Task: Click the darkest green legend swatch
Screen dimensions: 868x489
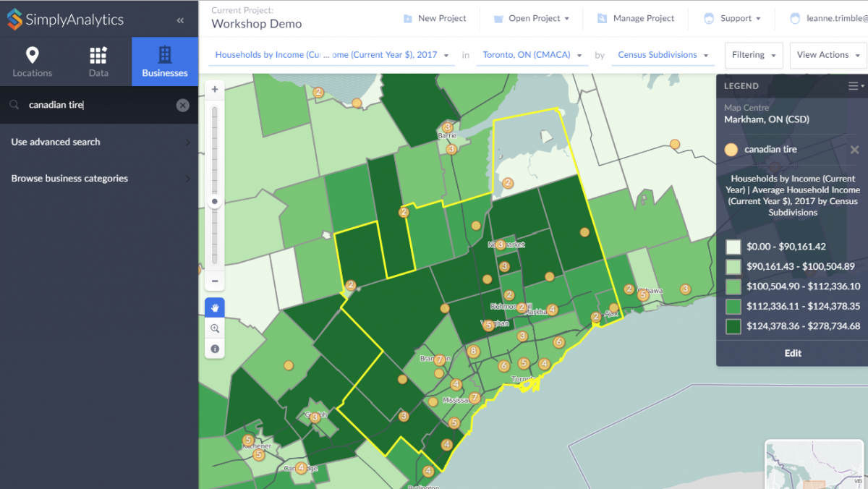Action: tap(733, 326)
